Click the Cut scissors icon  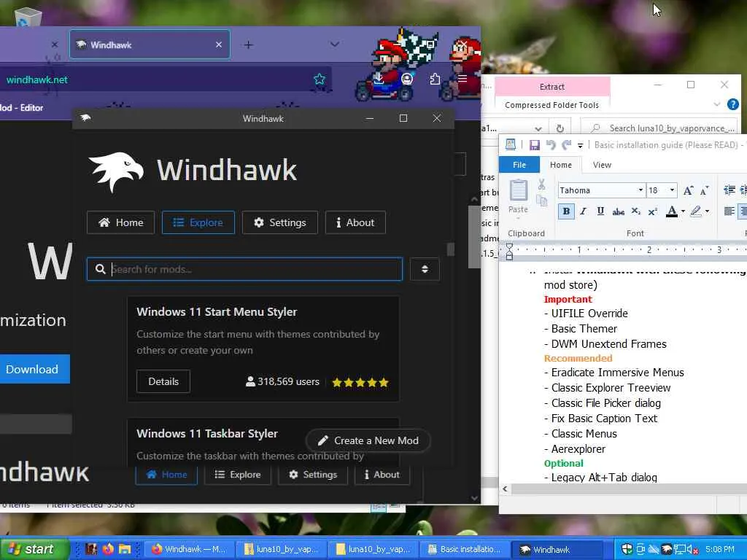542,184
